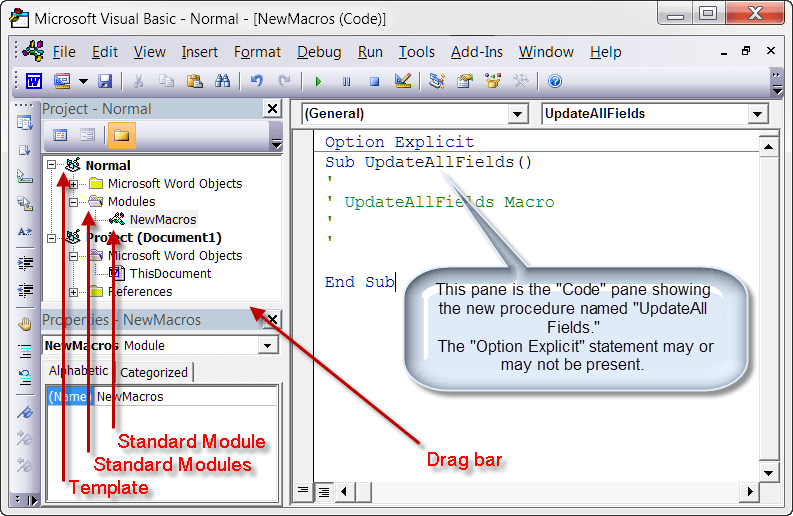This screenshot has width=793, height=516.
Task: Open the Debug menu
Action: tap(319, 52)
